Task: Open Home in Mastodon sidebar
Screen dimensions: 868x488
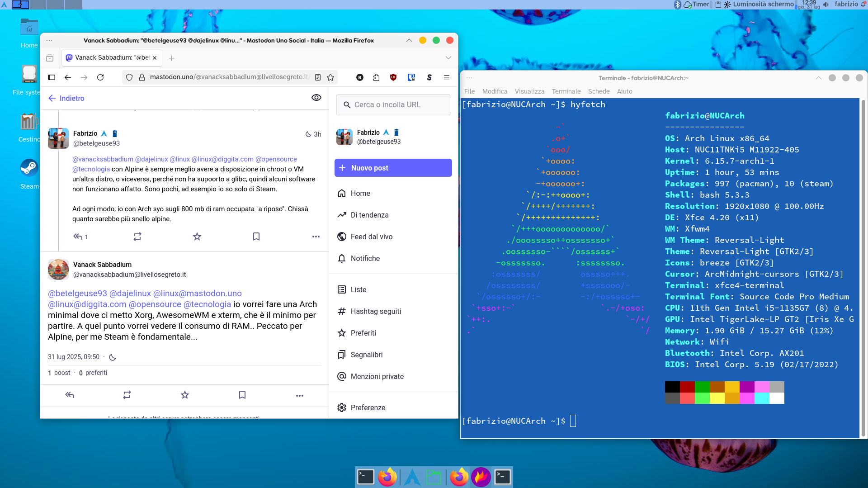Action: tap(354, 193)
